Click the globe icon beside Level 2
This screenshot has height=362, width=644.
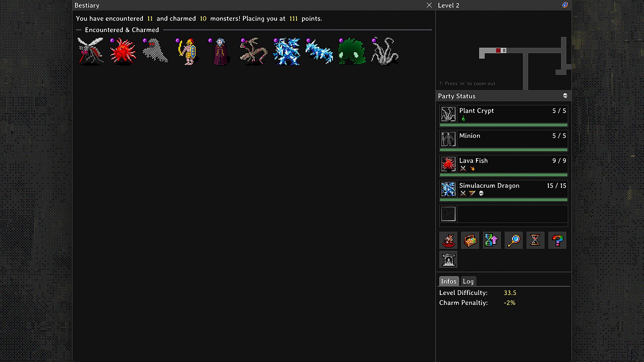click(565, 5)
